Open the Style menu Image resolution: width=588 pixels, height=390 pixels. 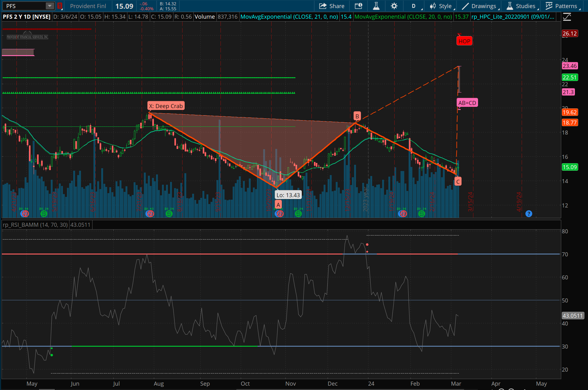click(x=442, y=6)
